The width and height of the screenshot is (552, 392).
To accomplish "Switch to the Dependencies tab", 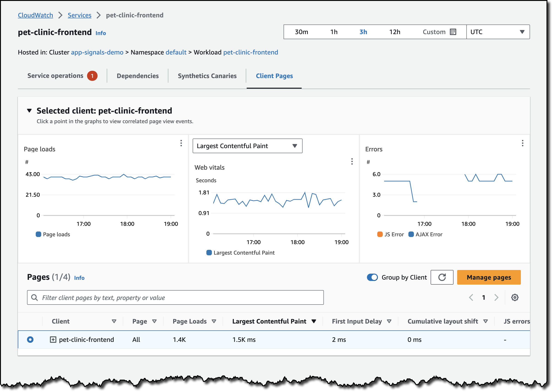I will click(x=138, y=76).
